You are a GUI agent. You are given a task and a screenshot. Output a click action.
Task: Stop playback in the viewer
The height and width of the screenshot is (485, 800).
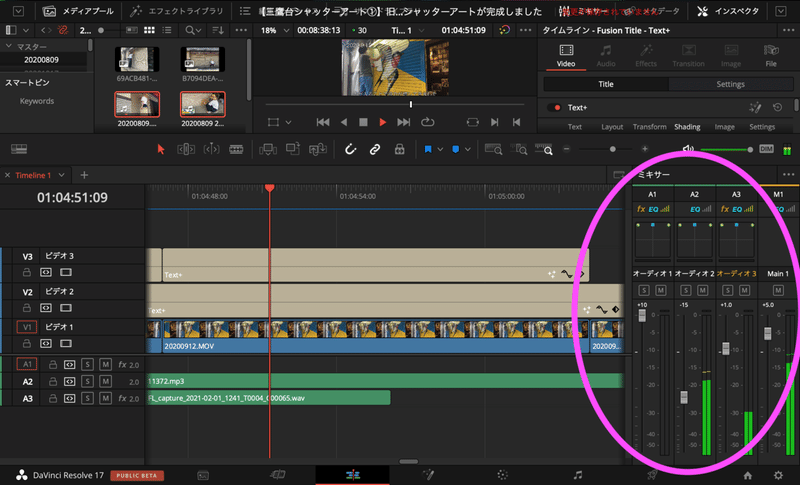363,122
